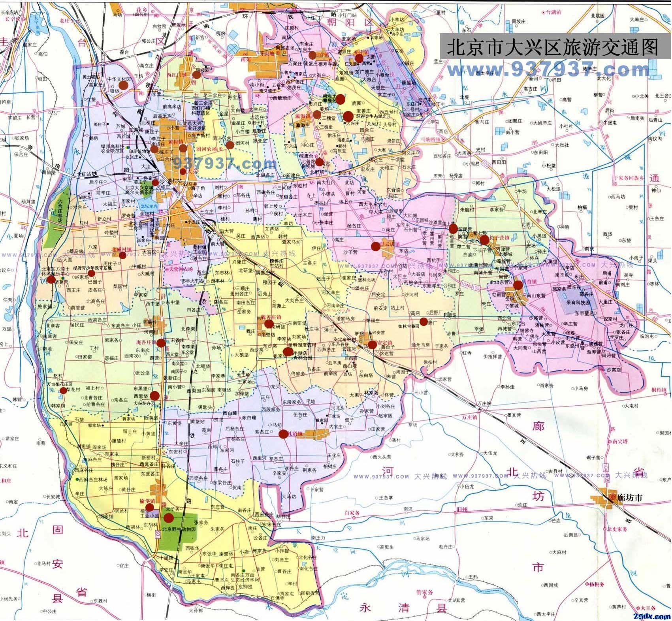672x621 pixels.
Task: Click the 廊坊市 city label
Action: tap(630, 498)
